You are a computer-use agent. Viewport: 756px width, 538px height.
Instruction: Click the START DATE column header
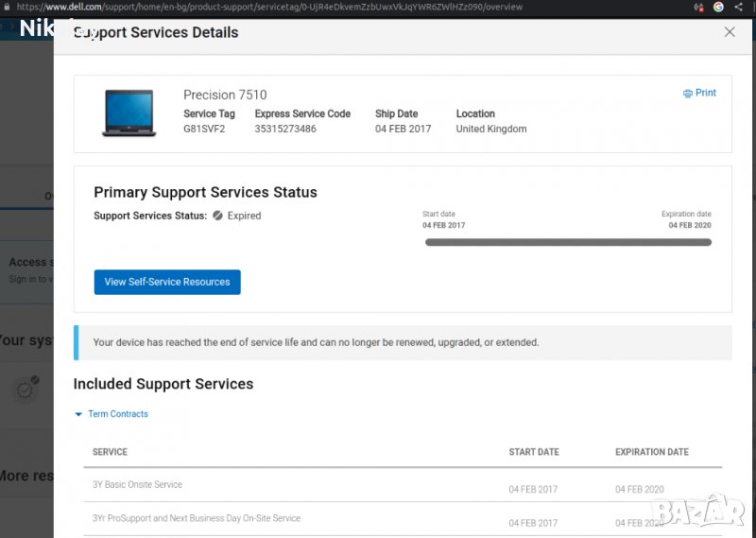tap(534, 452)
